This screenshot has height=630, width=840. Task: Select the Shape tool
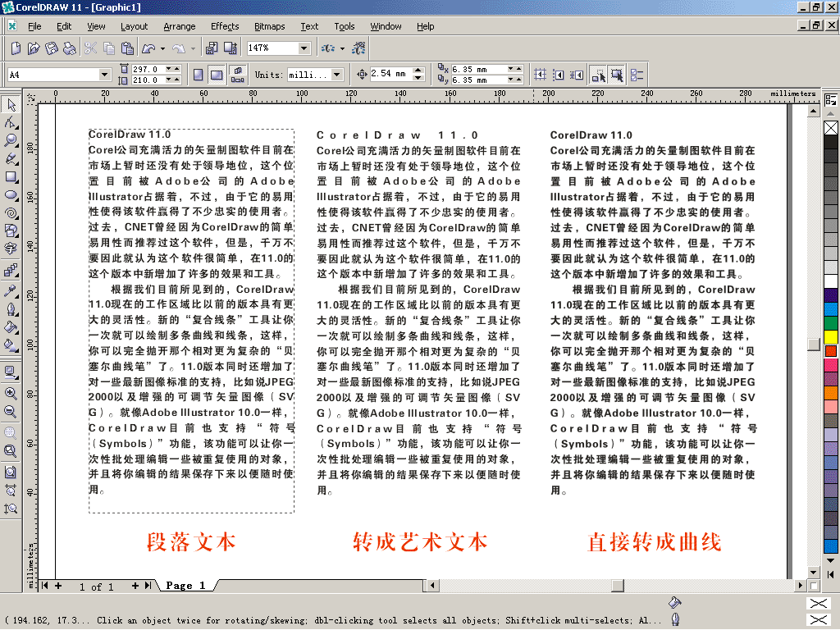click(x=11, y=123)
